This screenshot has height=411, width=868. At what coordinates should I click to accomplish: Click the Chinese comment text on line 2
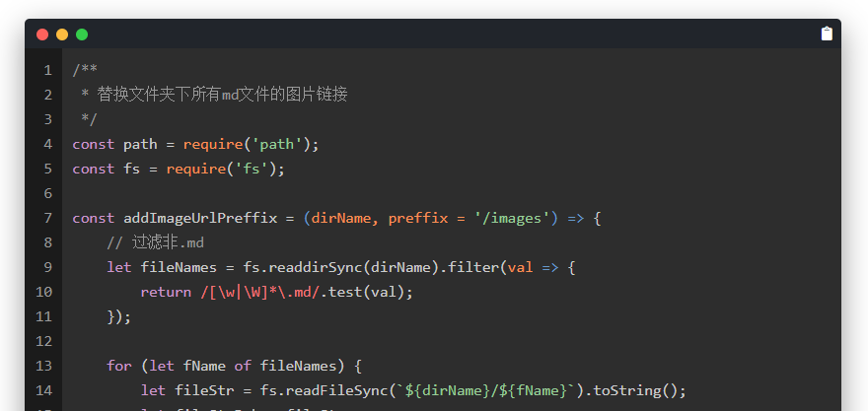tap(222, 95)
